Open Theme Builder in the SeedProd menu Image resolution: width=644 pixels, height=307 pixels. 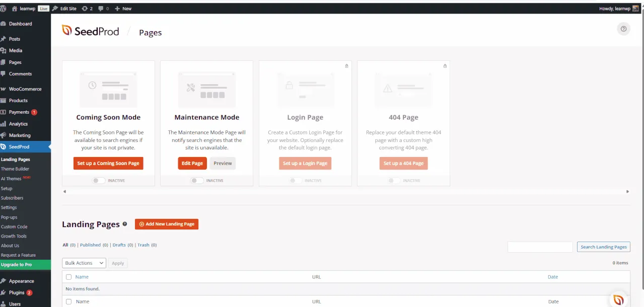click(x=15, y=169)
